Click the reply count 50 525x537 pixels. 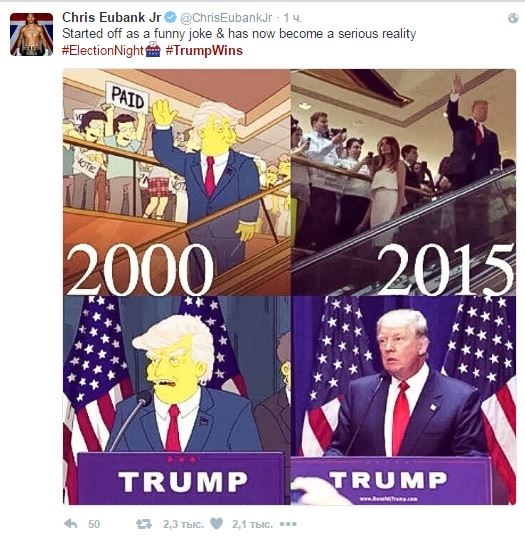click(94, 524)
